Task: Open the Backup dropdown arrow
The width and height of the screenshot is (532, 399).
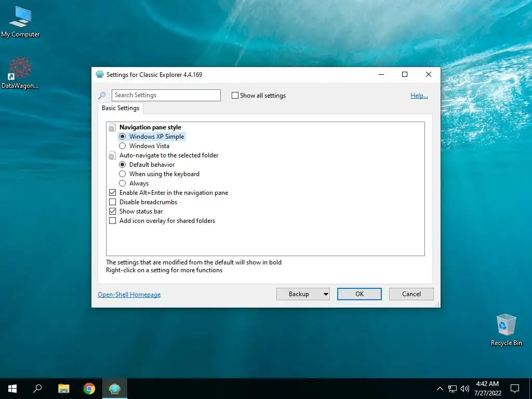Action: (326, 294)
